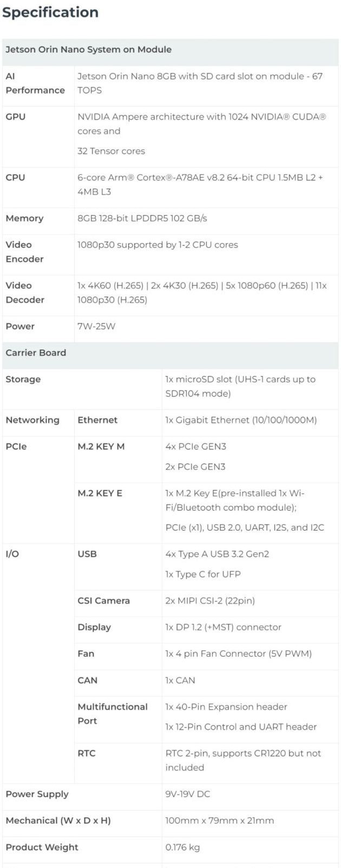Select the CPU row label
This screenshot has width=341, height=868.
(x=16, y=177)
